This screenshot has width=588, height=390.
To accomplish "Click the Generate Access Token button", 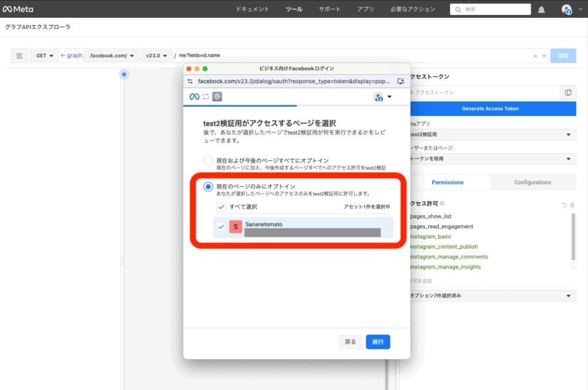I will (493, 108).
